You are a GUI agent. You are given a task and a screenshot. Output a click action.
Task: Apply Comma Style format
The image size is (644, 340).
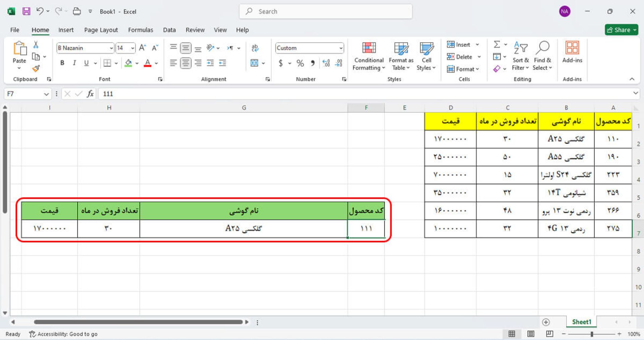(x=313, y=63)
